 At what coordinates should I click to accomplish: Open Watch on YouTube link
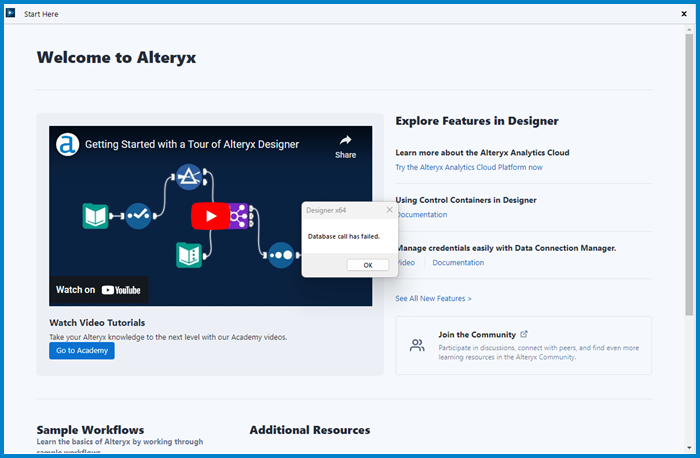[98, 290]
